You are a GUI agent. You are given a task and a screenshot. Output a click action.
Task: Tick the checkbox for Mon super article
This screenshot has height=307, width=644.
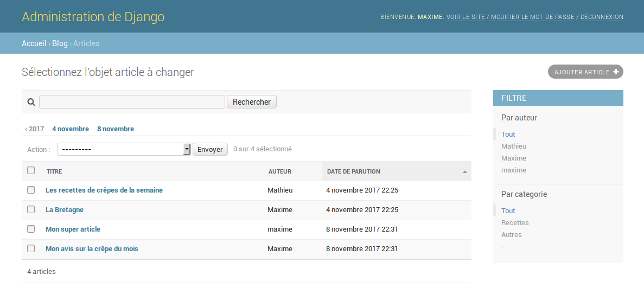(x=31, y=229)
